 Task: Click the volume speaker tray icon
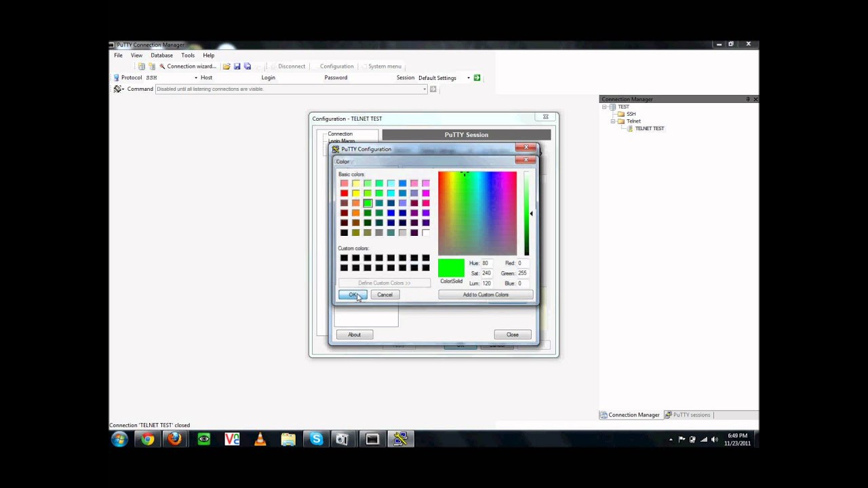tap(715, 439)
